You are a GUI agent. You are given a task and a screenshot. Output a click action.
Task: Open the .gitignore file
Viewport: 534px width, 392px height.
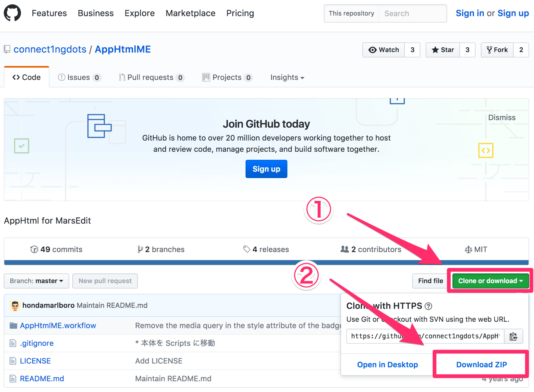(37, 343)
